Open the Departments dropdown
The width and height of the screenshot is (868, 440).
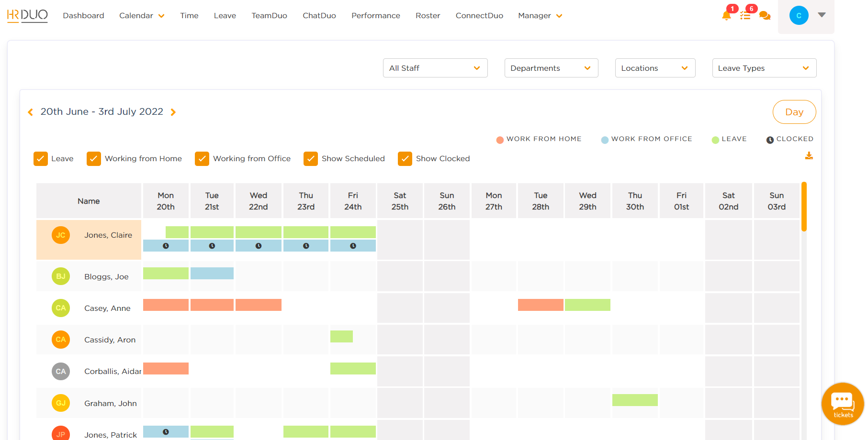click(551, 68)
